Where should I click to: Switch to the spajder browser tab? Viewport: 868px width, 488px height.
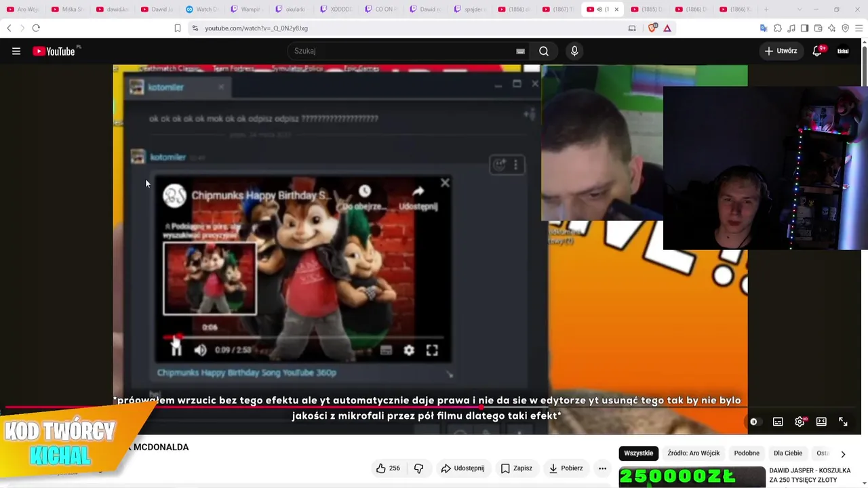[x=471, y=9]
